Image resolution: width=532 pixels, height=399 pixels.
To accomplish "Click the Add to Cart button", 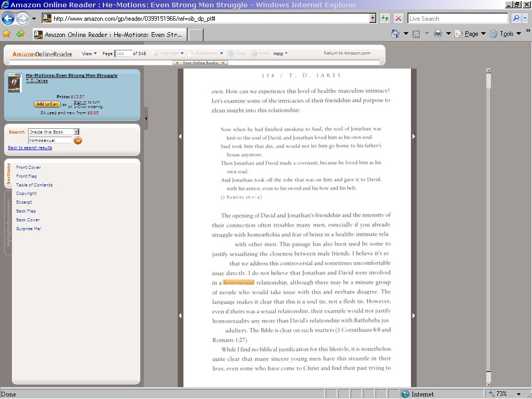I will click(x=47, y=104).
